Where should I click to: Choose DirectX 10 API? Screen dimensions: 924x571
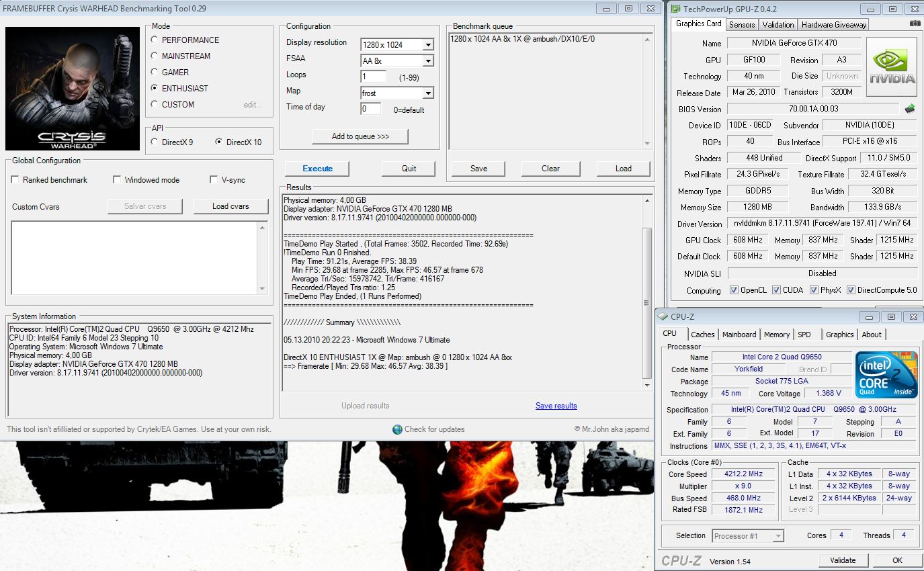(x=219, y=142)
